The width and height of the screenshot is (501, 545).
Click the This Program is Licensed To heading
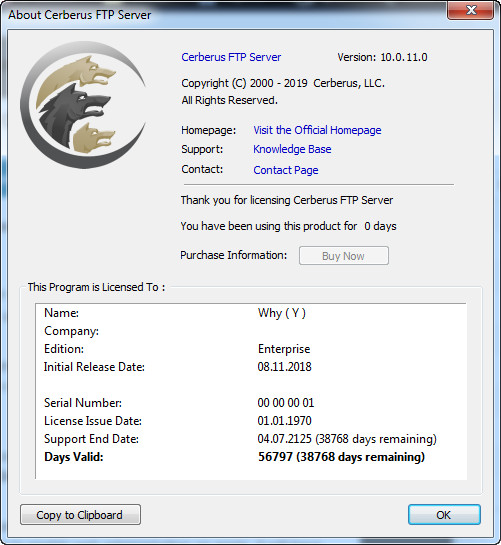click(x=96, y=287)
